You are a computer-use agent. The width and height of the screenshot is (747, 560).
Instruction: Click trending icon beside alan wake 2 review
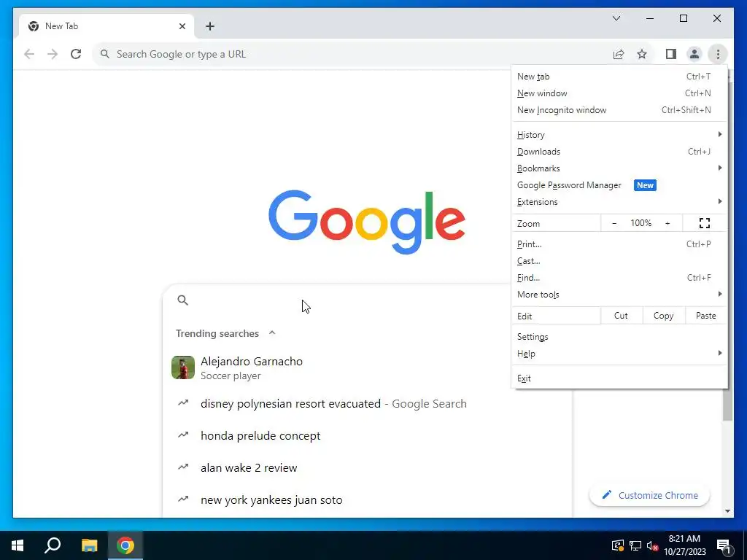pos(183,467)
